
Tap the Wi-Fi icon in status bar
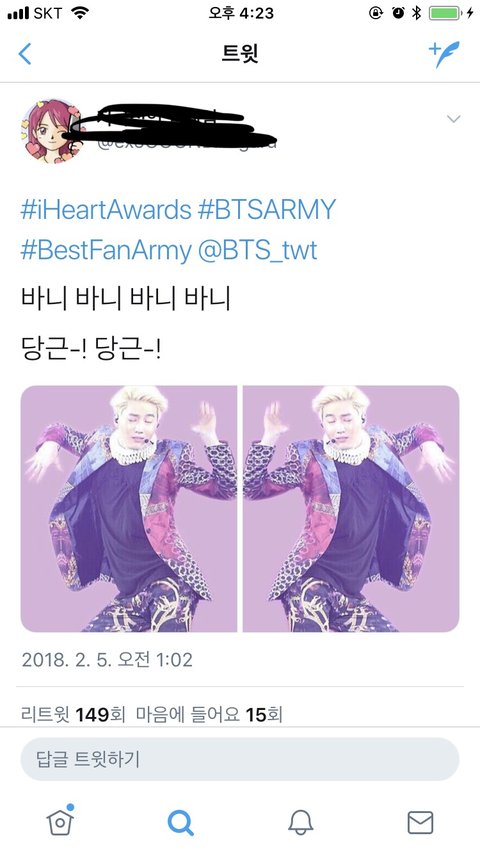pos(80,13)
